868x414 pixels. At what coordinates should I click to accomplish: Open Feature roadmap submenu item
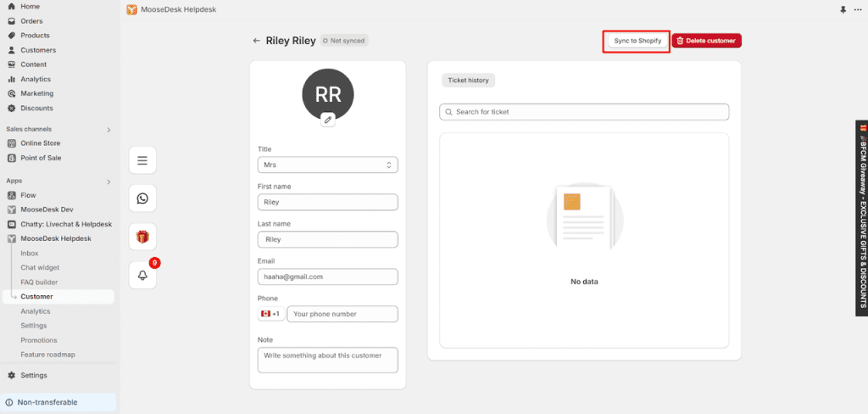[x=47, y=355]
